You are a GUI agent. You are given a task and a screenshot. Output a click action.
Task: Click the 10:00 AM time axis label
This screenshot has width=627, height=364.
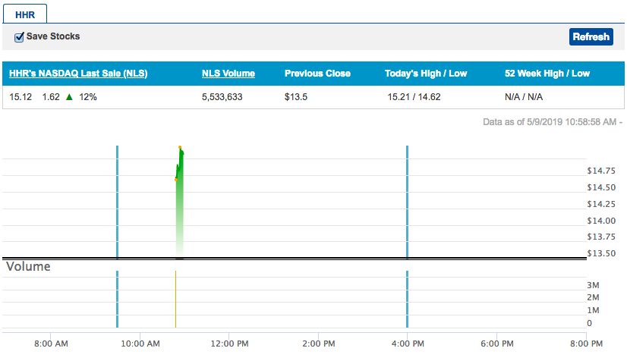[140, 344]
